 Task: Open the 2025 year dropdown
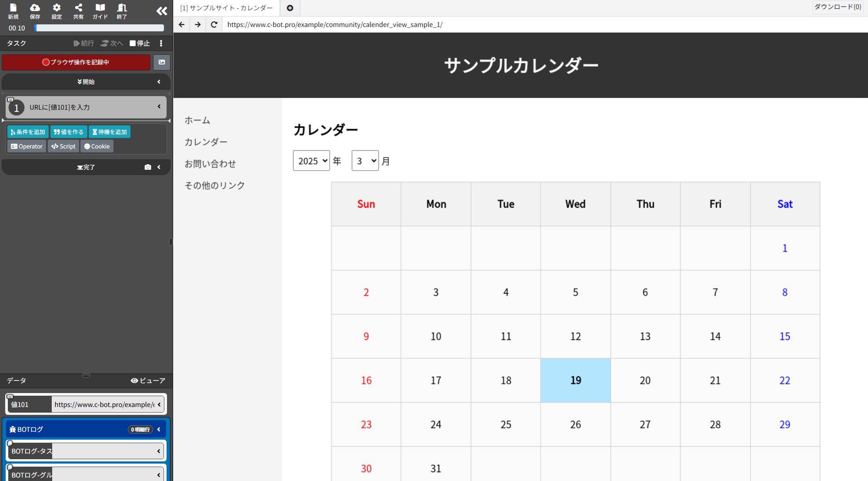tap(311, 161)
